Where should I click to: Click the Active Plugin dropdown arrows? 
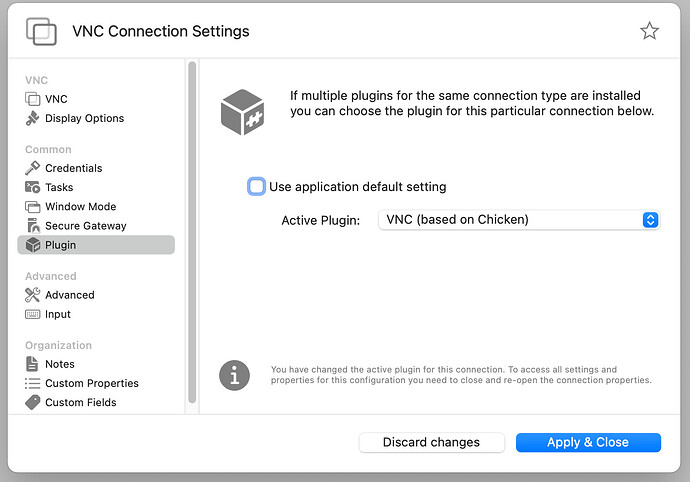650,220
